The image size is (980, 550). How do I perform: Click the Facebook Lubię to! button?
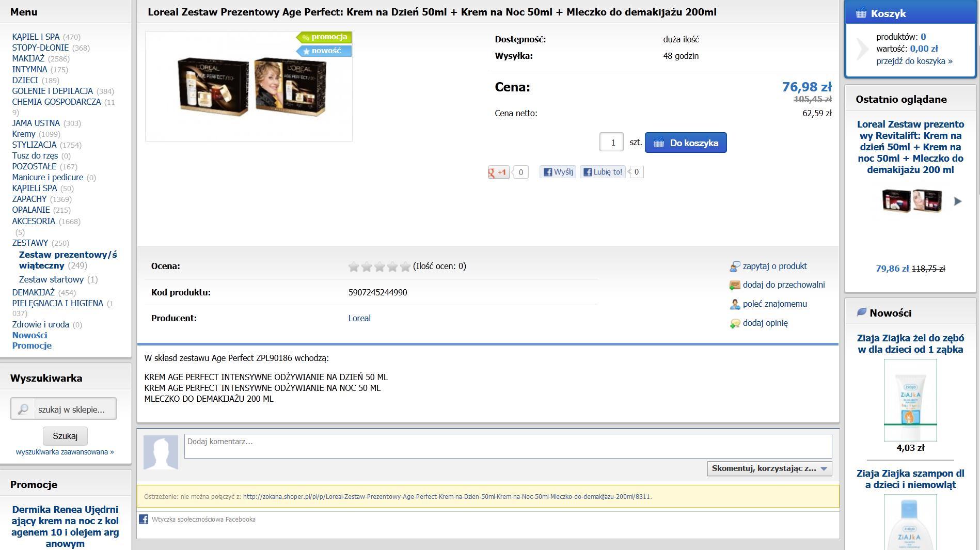coord(603,172)
